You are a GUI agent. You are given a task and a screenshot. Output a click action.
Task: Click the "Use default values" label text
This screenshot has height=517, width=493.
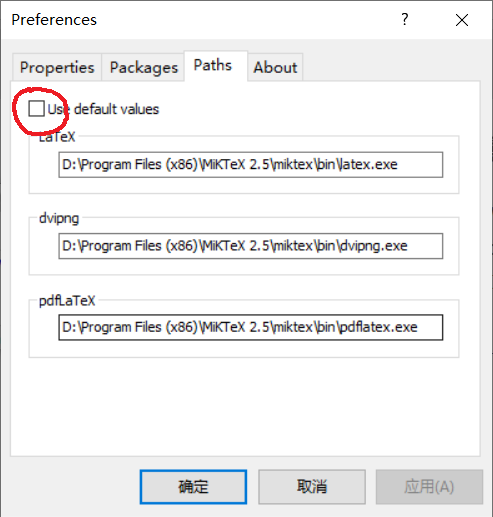click(103, 109)
